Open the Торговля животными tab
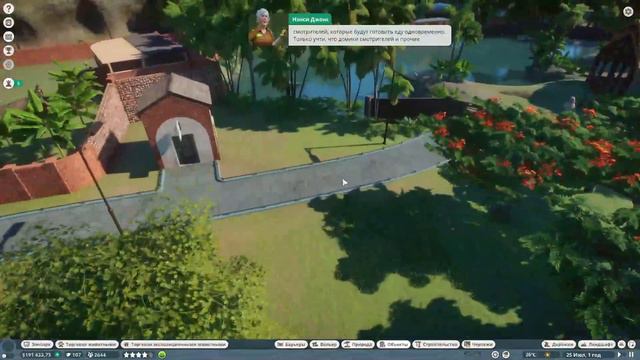Viewport: 640px width, 360px height. point(87,344)
